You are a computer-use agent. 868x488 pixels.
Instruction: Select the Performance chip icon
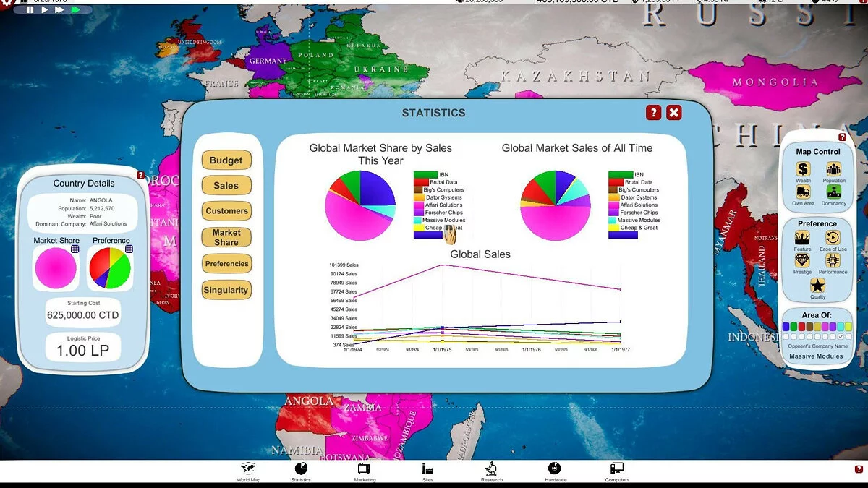tap(833, 260)
